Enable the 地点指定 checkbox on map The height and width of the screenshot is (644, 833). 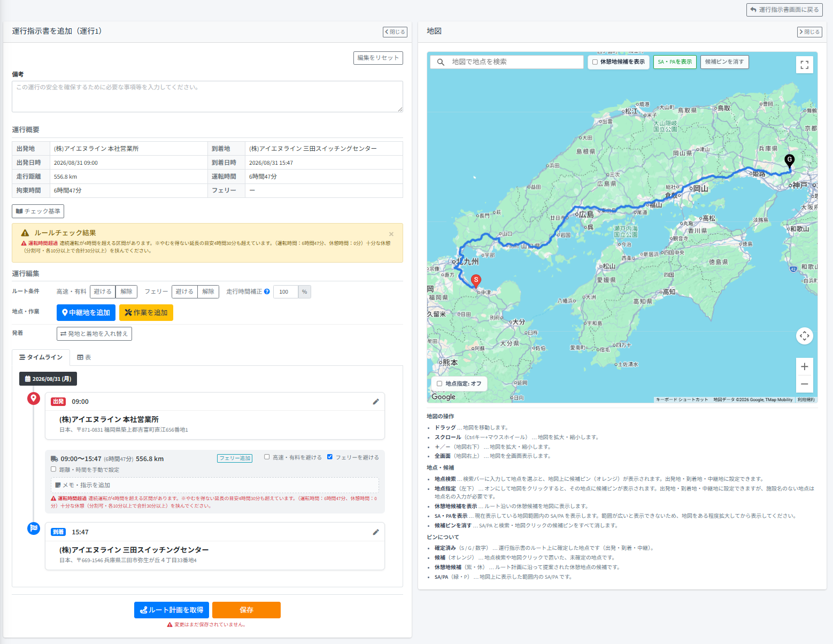pyautogui.click(x=439, y=384)
